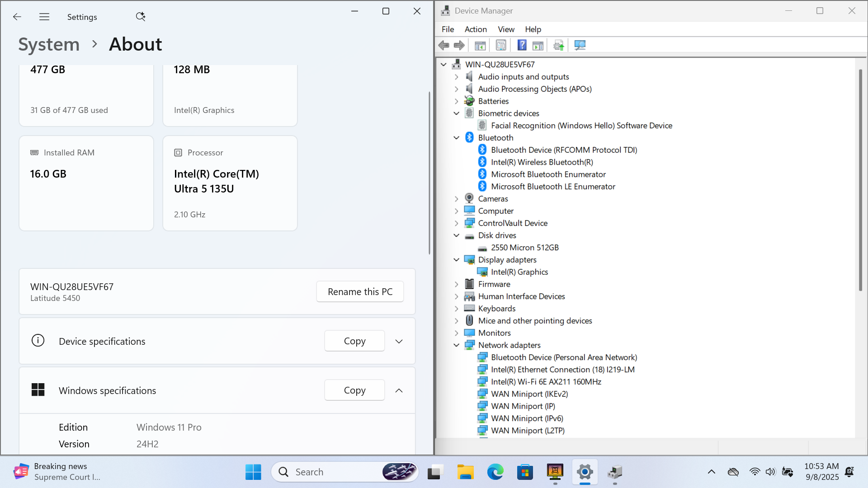Viewport: 868px width, 488px height.
Task: Select Intel(R) Ethernet Connection (18) I219-LM
Action: click(562, 370)
